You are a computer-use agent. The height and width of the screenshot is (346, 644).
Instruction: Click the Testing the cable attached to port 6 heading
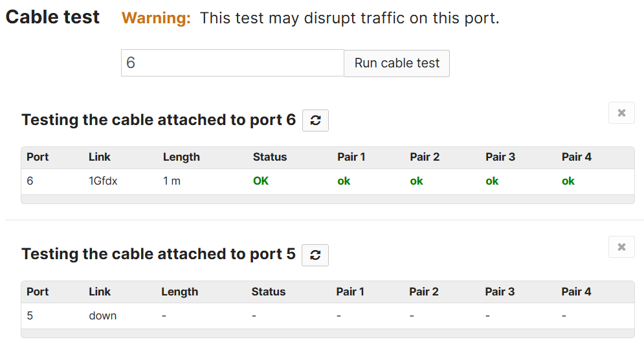point(159,120)
